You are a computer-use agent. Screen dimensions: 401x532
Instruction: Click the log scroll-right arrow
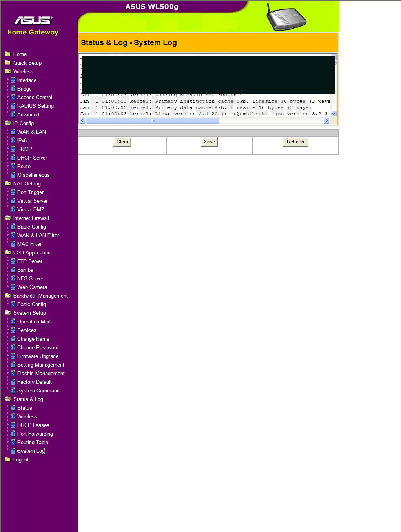tap(326, 121)
